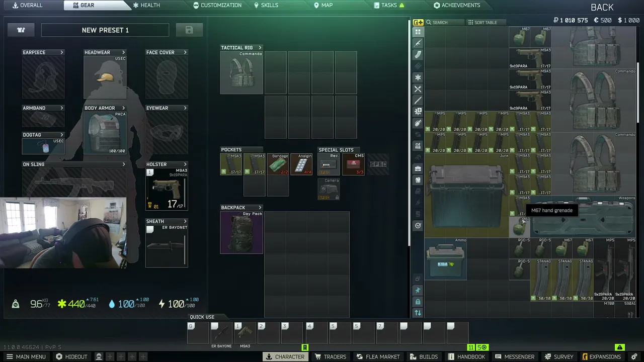Select the Day Pack backpack item
The image size is (644, 362).
pyautogui.click(x=242, y=232)
